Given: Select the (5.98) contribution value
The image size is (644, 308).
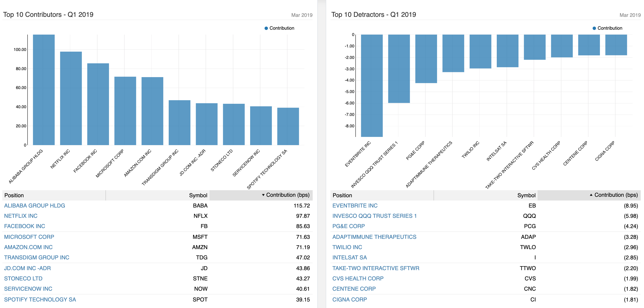Looking at the screenshot, I should [x=631, y=216].
